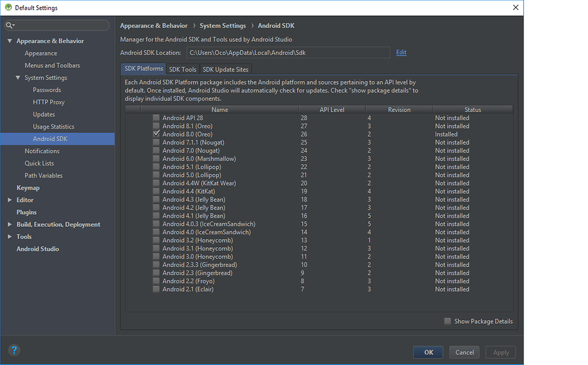
Task: Click the Edit SDK location link
Action: [401, 52]
